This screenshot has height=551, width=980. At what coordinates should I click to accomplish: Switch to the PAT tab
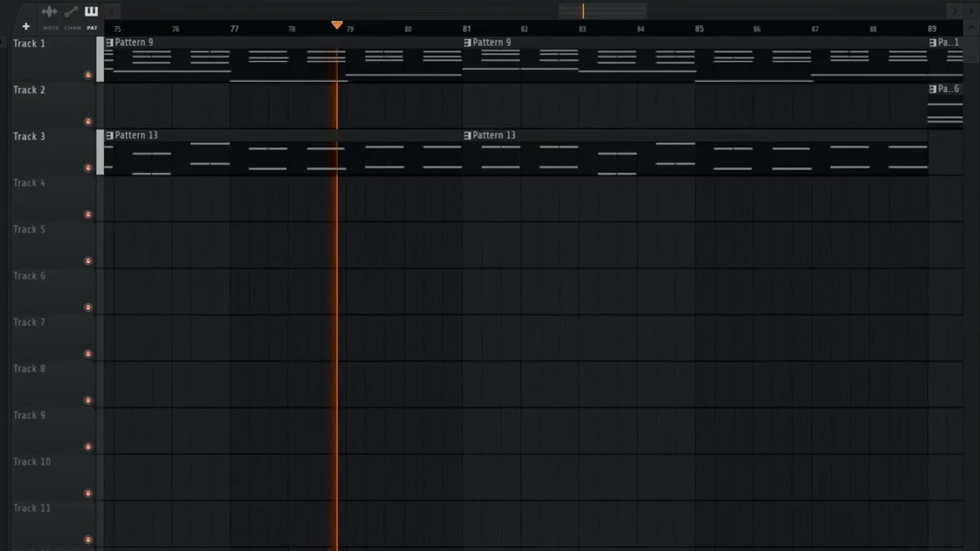[92, 28]
